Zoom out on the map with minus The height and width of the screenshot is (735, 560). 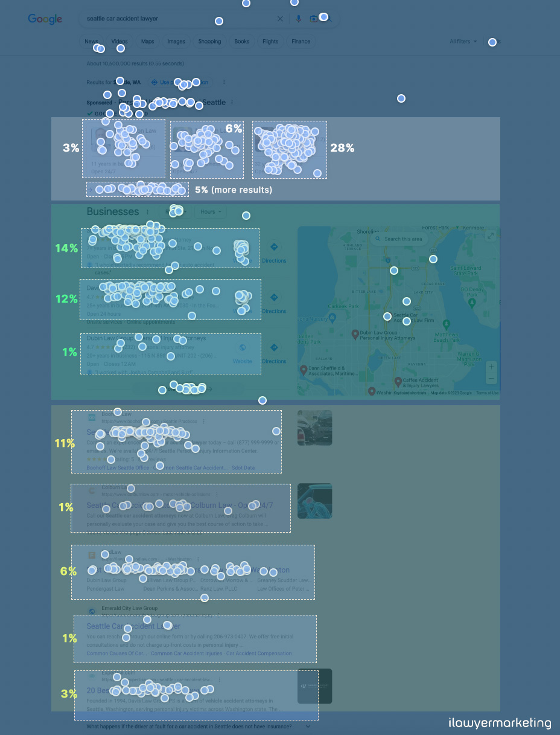(x=492, y=379)
